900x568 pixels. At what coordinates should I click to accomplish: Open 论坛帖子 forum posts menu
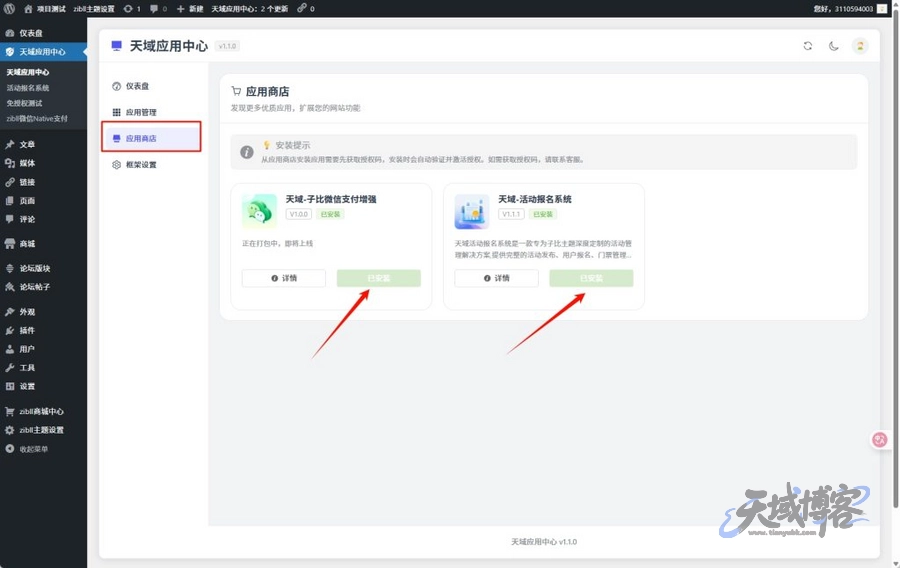[x=43, y=287]
